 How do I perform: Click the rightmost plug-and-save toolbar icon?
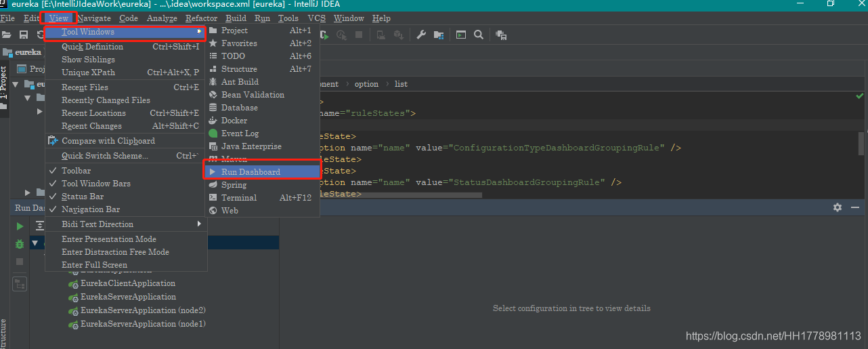(501, 35)
